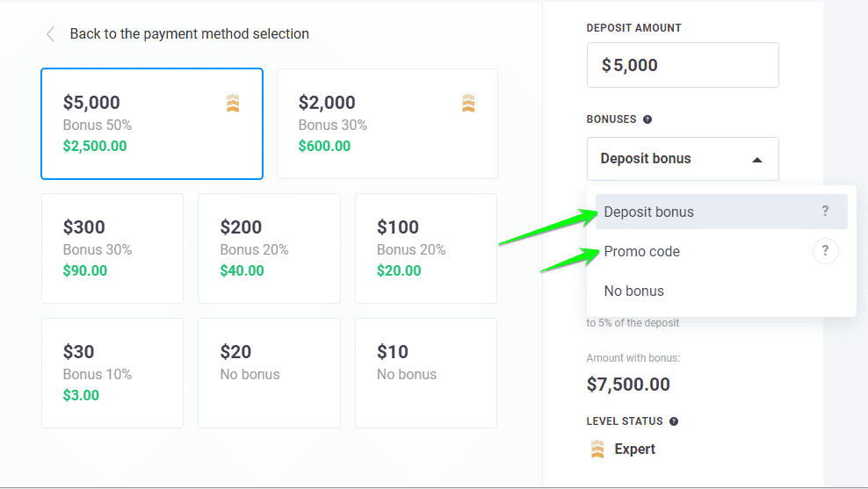Click expert badge icon on $5,000 card
This screenshot has height=489, width=868.
(x=233, y=104)
